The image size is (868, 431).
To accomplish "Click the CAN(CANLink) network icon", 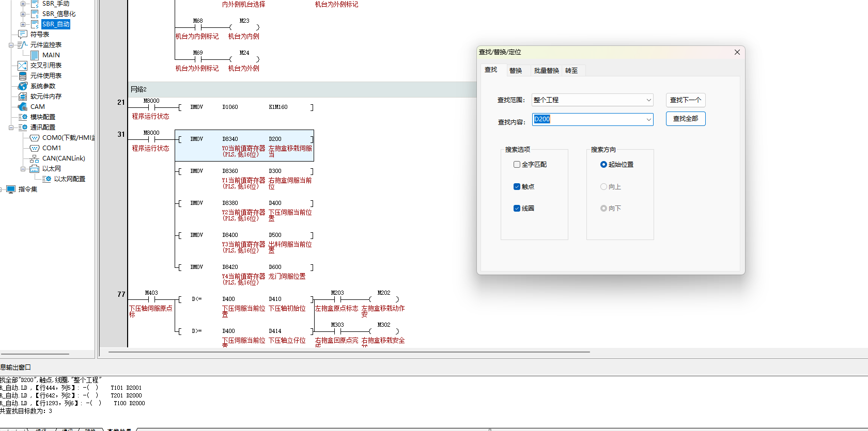I will [x=35, y=158].
